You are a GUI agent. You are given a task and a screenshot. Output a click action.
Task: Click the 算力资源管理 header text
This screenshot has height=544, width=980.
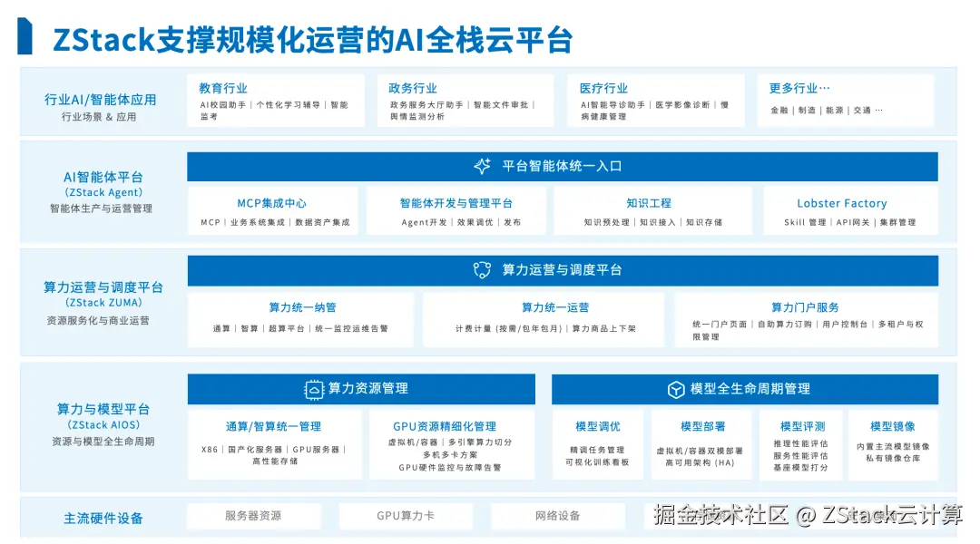368,388
